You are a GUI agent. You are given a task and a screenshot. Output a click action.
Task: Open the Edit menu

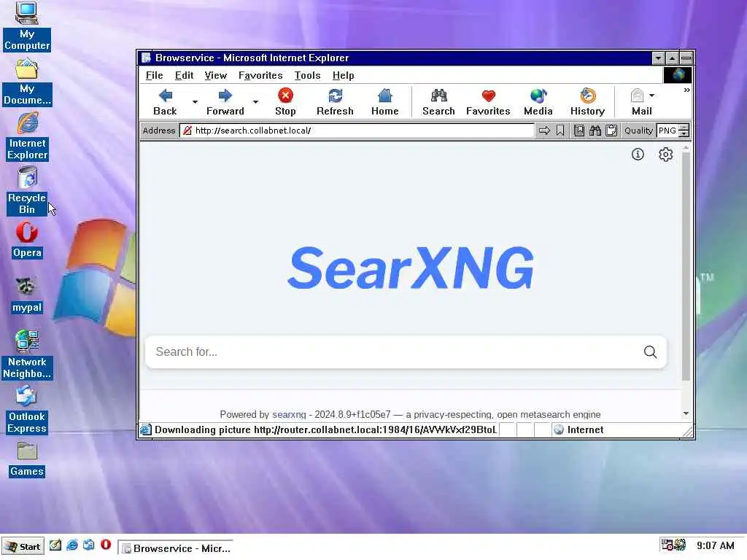[x=184, y=75]
